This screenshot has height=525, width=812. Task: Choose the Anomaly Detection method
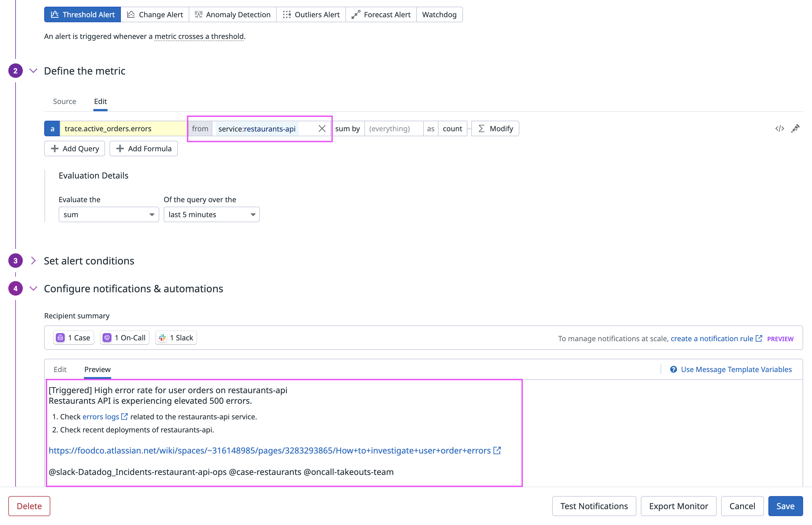coord(233,14)
